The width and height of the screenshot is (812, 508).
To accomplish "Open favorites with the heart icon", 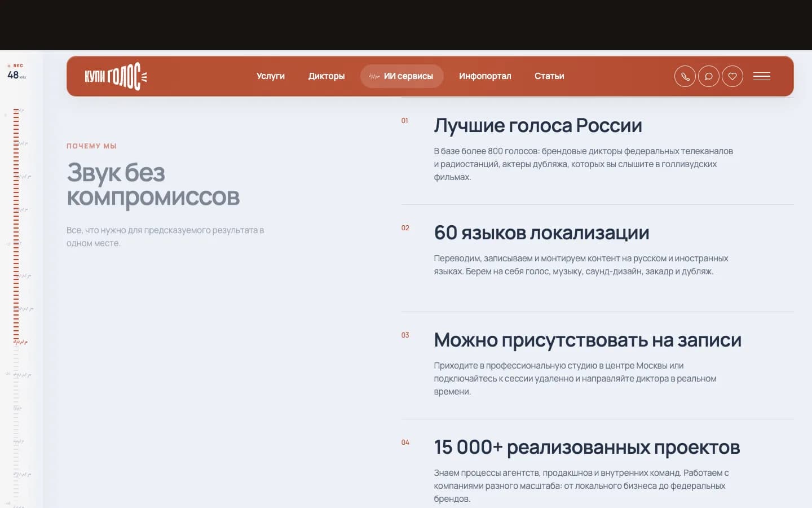I will pos(732,76).
